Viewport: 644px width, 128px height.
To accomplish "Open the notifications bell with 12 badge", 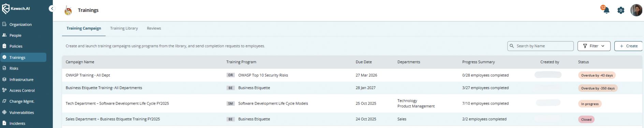I will click(x=605, y=10).
